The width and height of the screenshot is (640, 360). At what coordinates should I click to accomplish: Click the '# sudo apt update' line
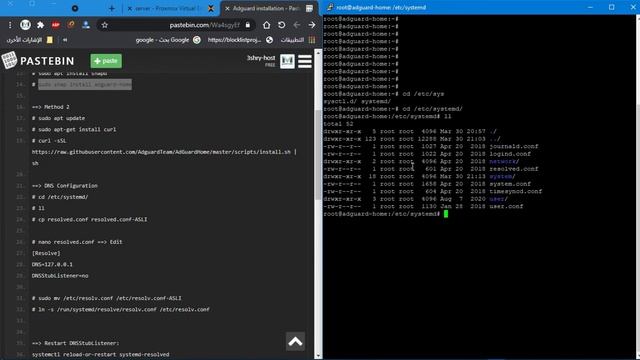click(58, 118)
